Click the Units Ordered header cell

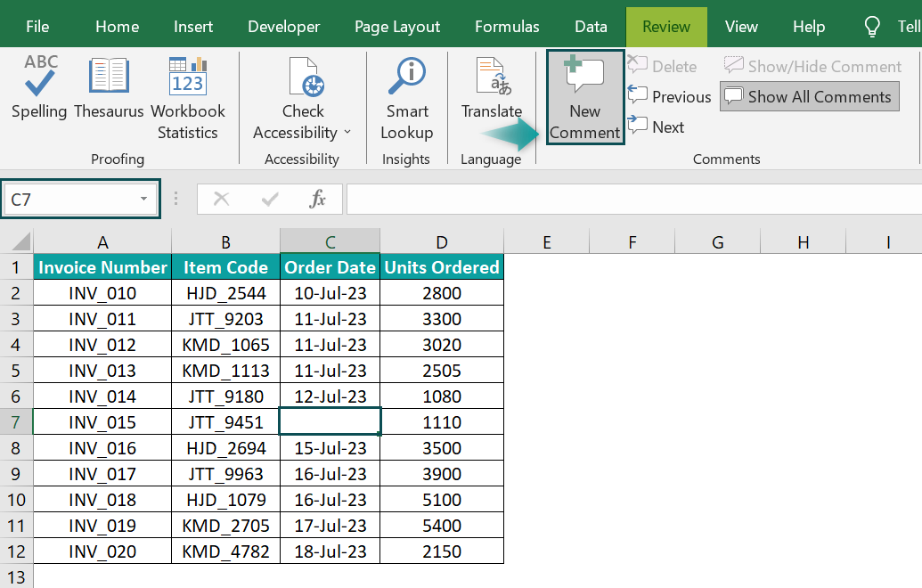tap(442, 267)
